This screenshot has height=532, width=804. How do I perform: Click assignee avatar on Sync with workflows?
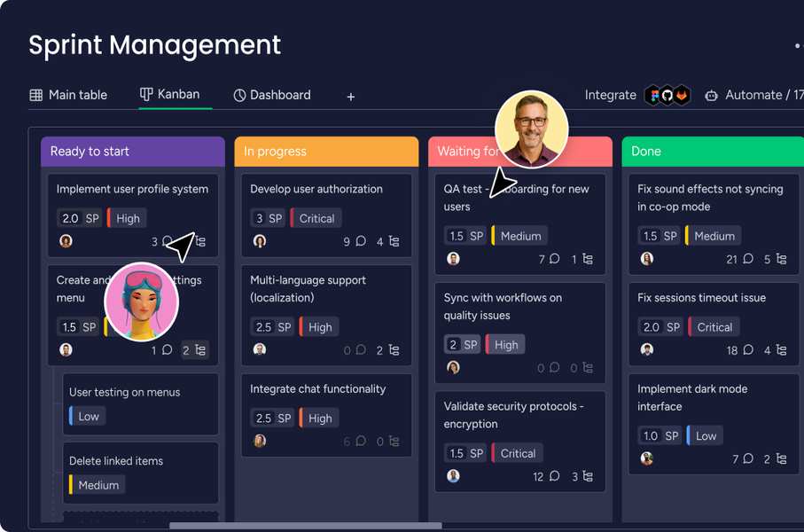click(x=453, y=367)
